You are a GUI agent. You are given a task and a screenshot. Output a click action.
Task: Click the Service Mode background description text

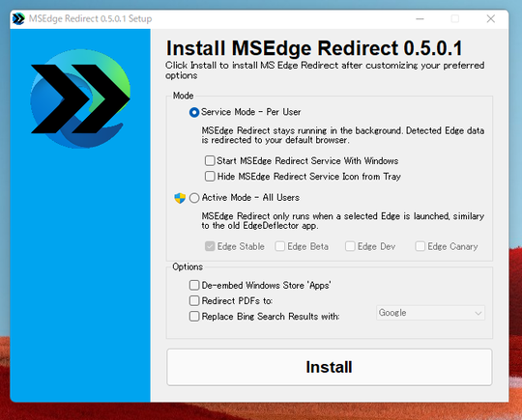pos(343,135)
